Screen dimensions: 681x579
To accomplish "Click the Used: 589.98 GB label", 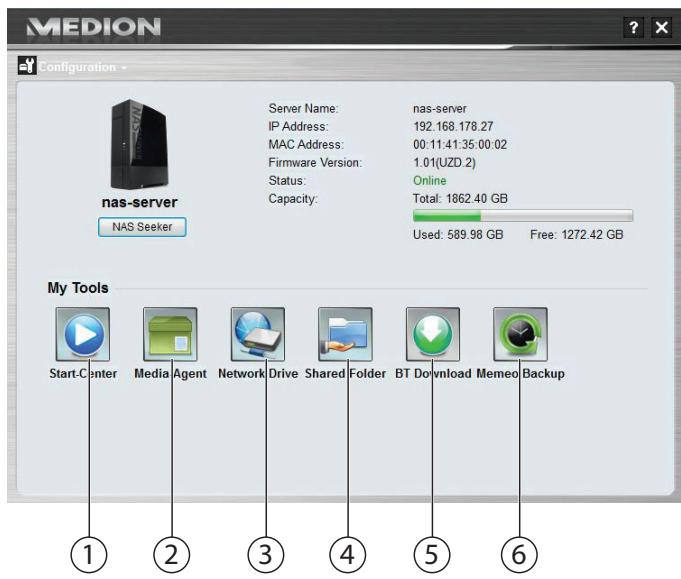I will coord(458,235).
